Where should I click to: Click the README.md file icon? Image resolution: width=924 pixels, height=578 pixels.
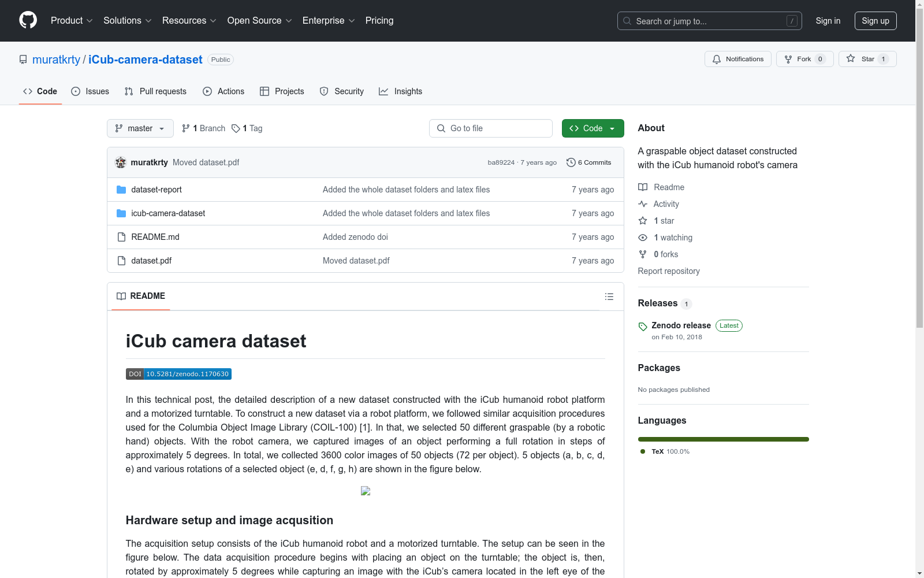[121, 237]
